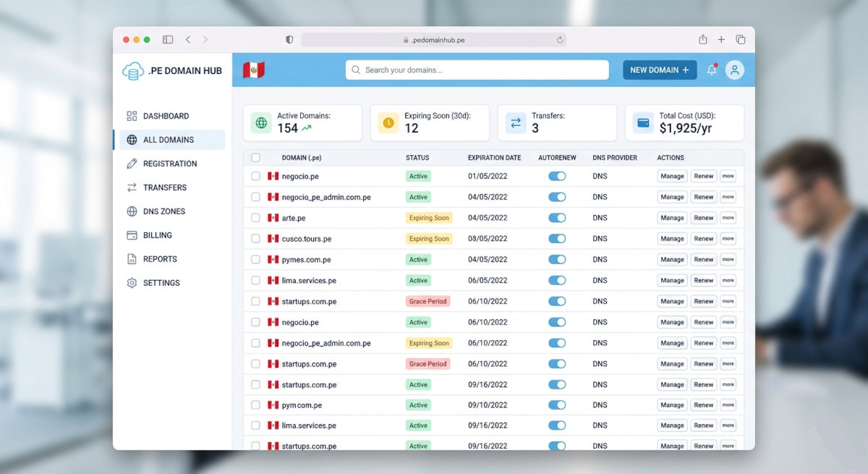This screenshot has width=868, height=474.
Task: Toggle autorenew for lima.services.pe expiring 06/05/2022
Action: click(x=557, y=281)
